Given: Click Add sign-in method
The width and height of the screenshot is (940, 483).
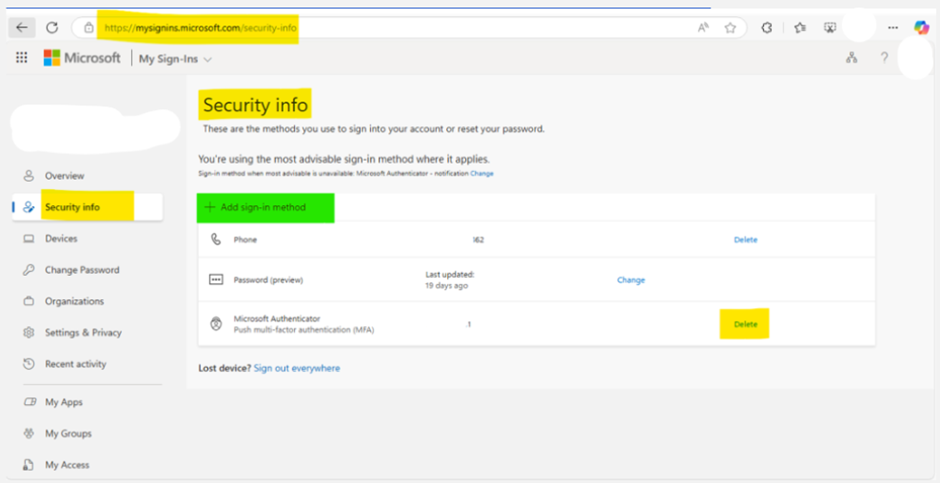Looking at the screenshot, I should [256, 207].
